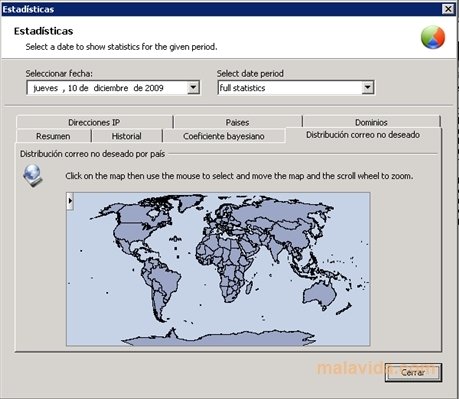The height and width of the screenshot is (399, 459).
Task: Open the Historial tab
Action: click(126, 136)
